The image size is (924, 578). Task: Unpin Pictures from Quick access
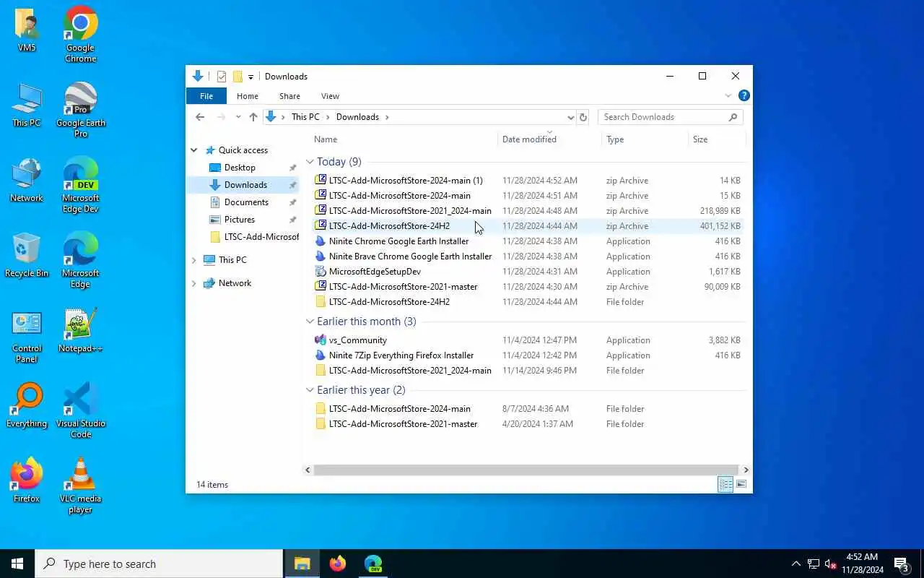point(293,220)
